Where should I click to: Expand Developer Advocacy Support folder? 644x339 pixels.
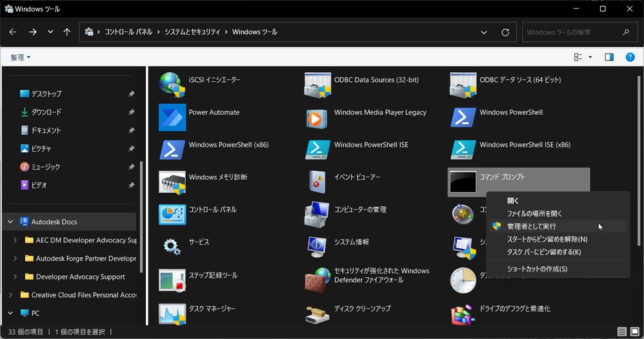coord(15,276)
